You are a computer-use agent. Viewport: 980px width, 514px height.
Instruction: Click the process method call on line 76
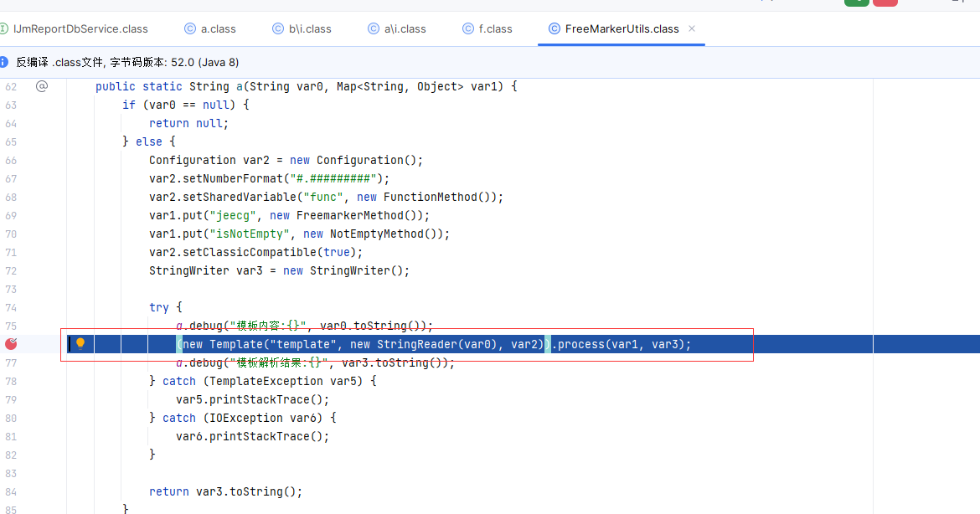point(580,344)
